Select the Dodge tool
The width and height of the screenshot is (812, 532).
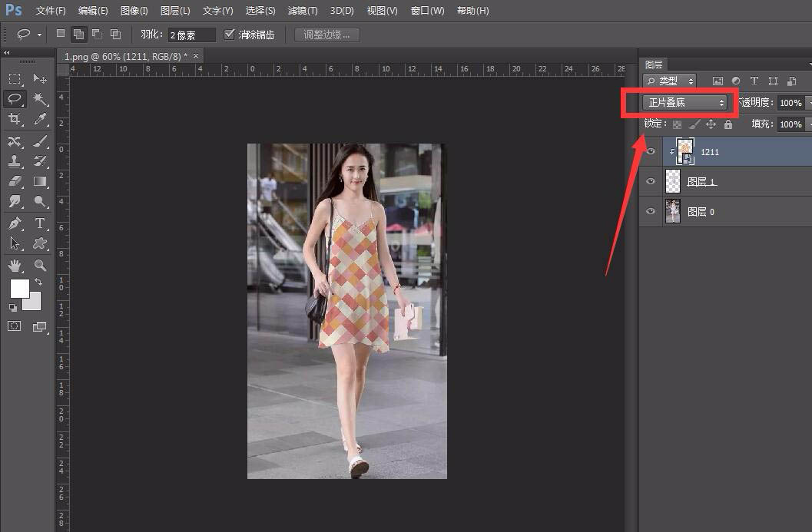pos(40,201)
